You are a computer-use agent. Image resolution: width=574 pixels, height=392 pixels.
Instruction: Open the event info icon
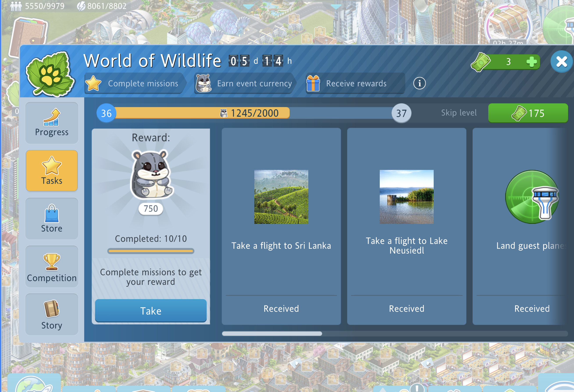[x=419, y=83]
